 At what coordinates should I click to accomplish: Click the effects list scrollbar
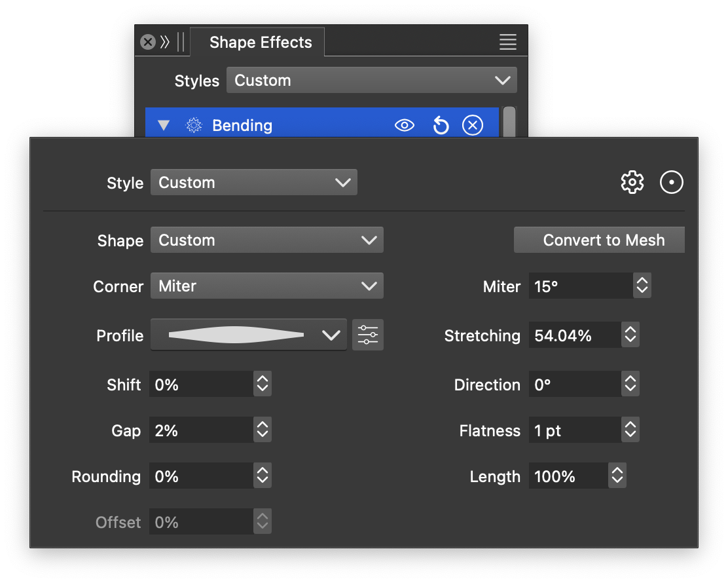click(509, 122)
